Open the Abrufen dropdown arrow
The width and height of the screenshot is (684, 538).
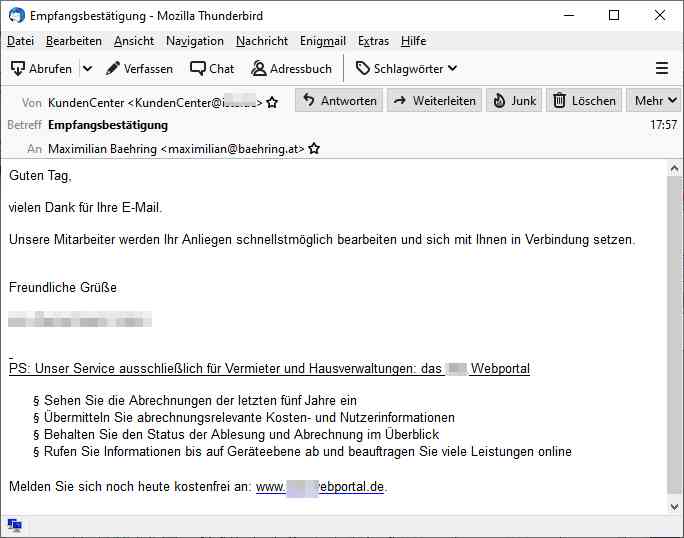point(87,68)
